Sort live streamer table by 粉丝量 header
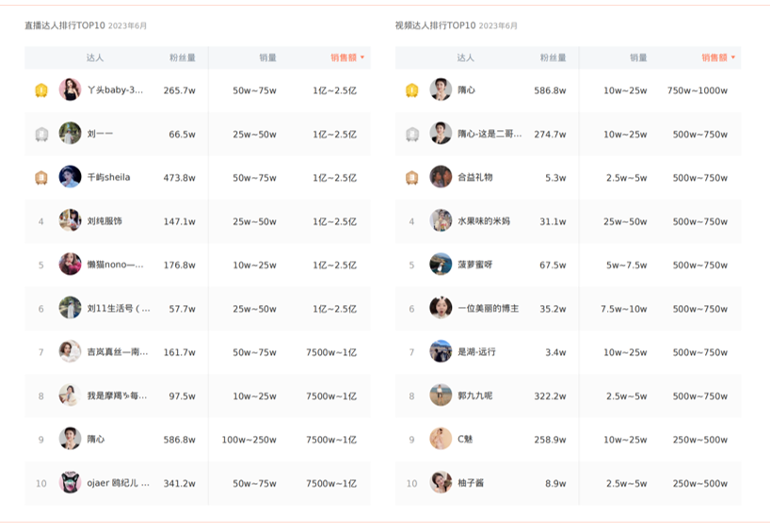This screenshot has width=770, height=532. [183, 58]
